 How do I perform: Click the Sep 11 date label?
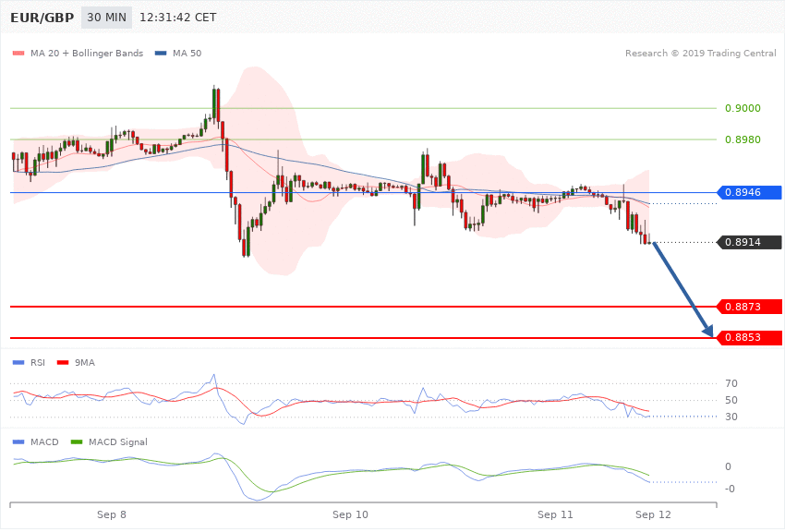pos(555,514)
